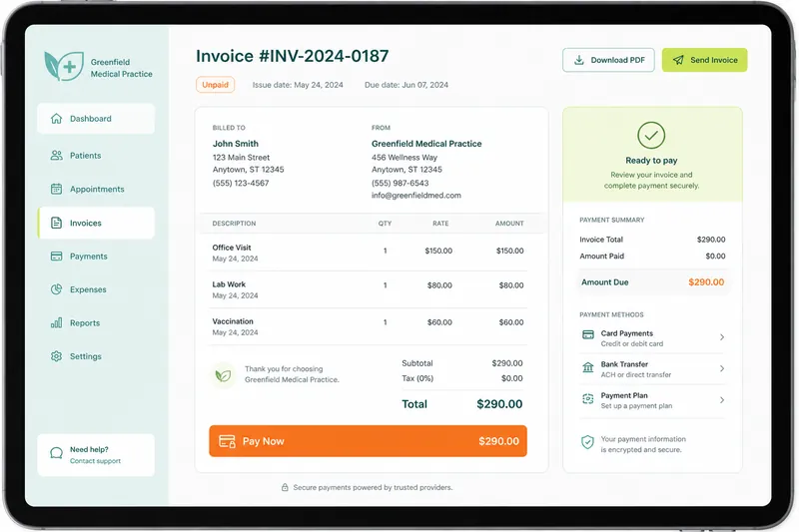Click the Greenfield Medical Practice leaf logo
Image resolution: width=799 pixels, height=532 pixels.
pos(64,66)
